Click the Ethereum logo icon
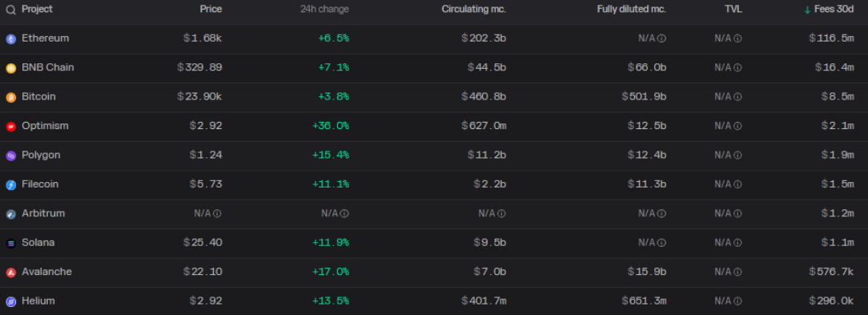868x315 pixels. pyautogui.click(x=11, y=38)
